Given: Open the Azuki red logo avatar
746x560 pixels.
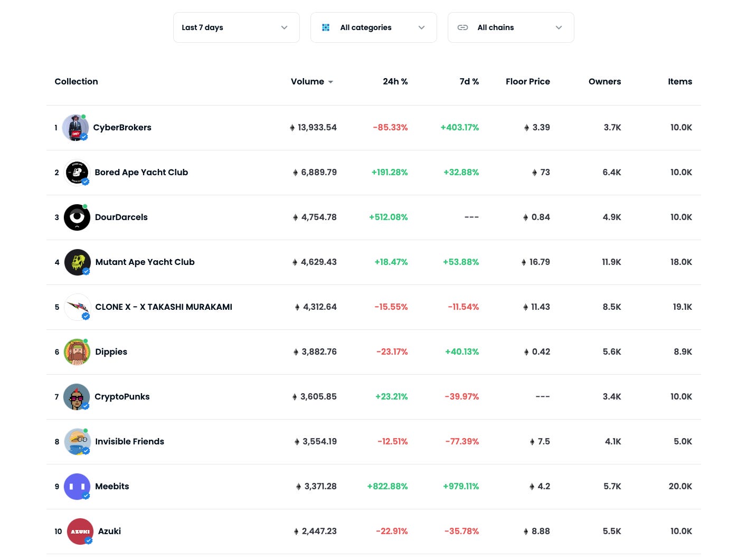Looking at the screenshot, I should coord(80,531).
